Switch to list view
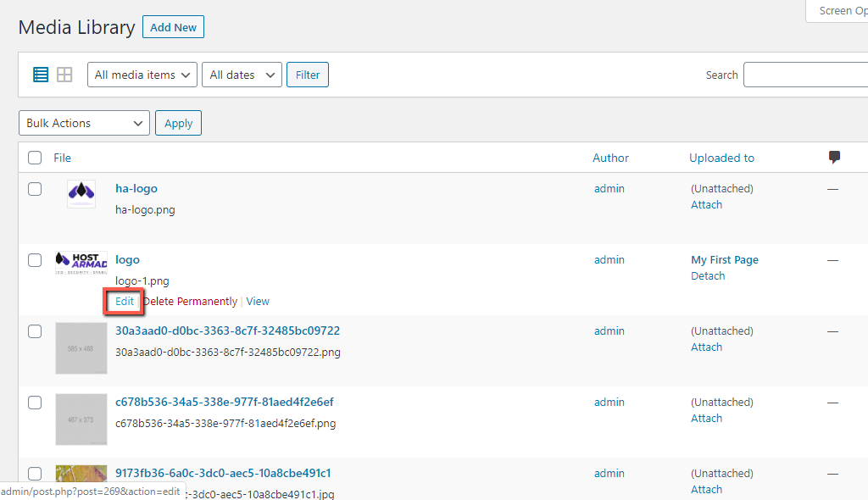 coord(41,75)
